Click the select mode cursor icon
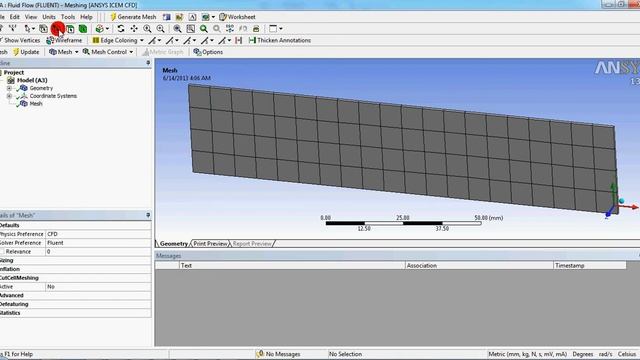This screenshot has width=640, height=360. tap(27, 29)
